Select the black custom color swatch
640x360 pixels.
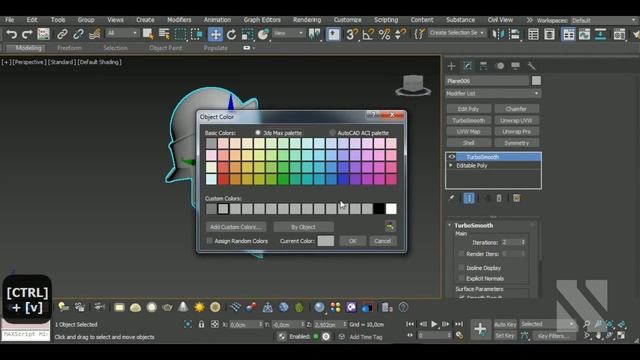pos(379,209)
